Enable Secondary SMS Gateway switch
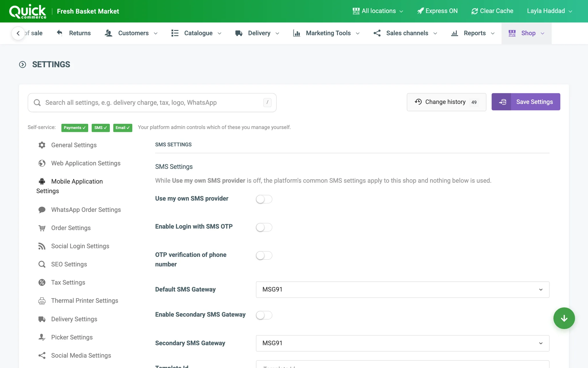The image size is (588, 368). pos(264,315)
